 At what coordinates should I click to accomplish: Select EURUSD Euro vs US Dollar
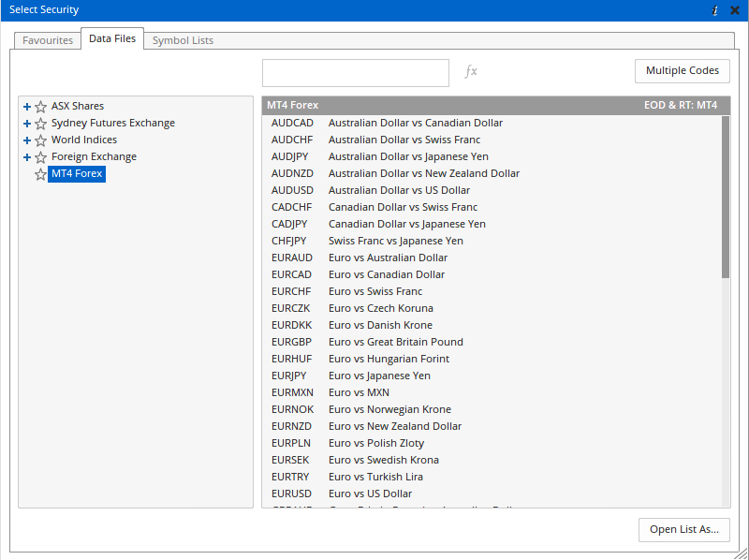click(x=370, y=494)
